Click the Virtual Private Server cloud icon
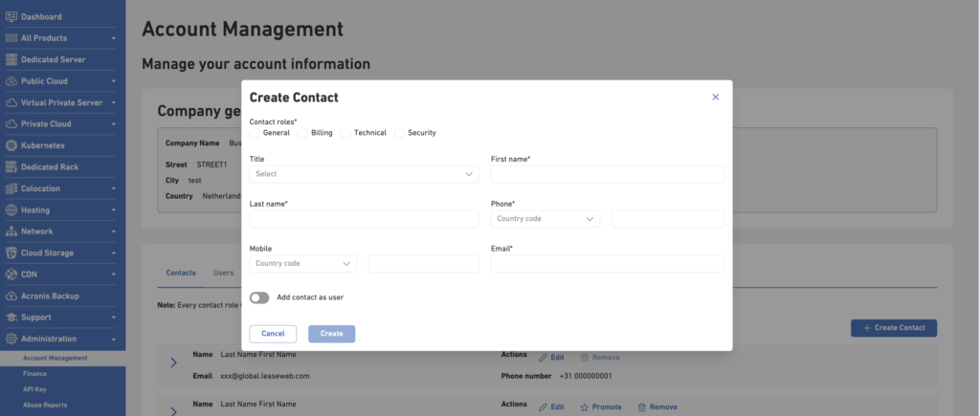This screenshot has height=416, width=980. tap(11, 102)
